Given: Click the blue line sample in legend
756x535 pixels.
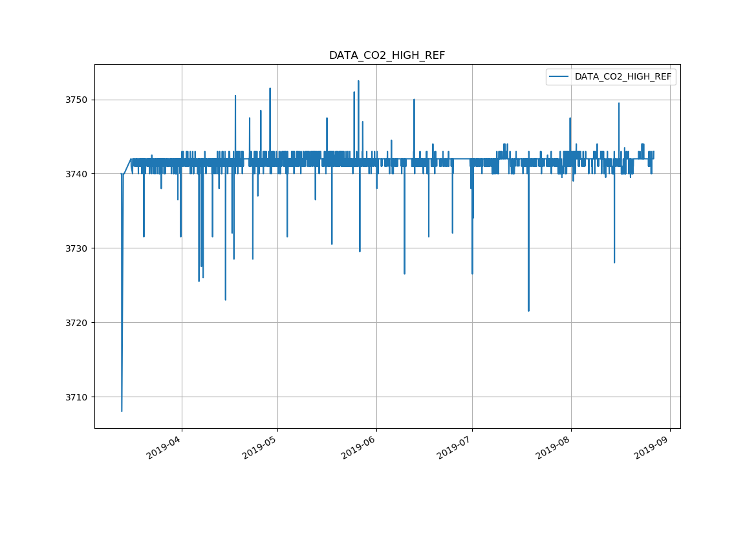Looking at the screenshot, I should [559, 77].
